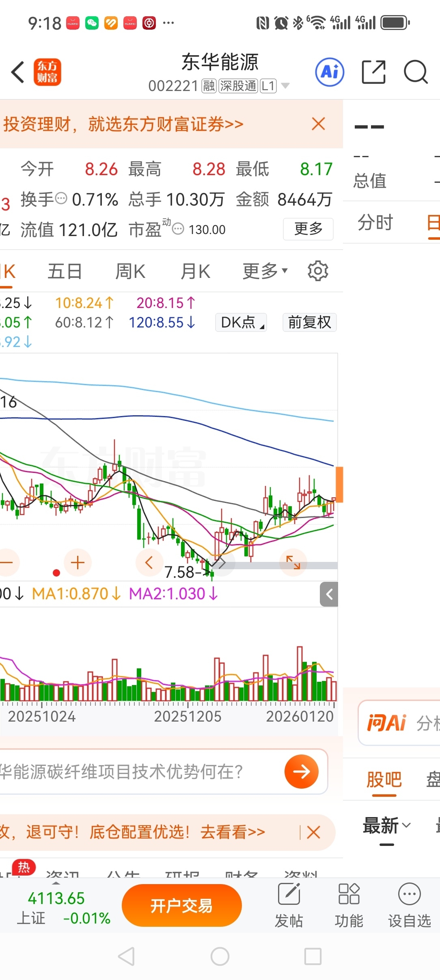The image size is (440, 980).
Task: Tap the 设自选 watchlist icon
Action: point(410,906)
